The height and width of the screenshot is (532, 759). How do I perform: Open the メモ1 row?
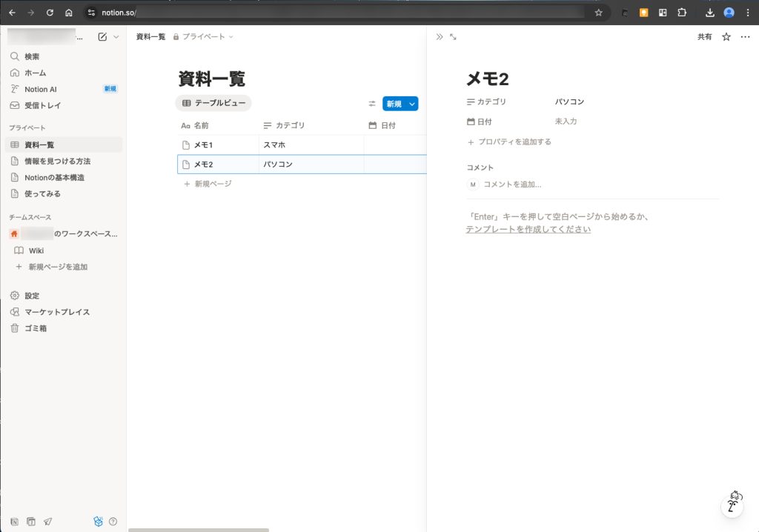[219, 144]
